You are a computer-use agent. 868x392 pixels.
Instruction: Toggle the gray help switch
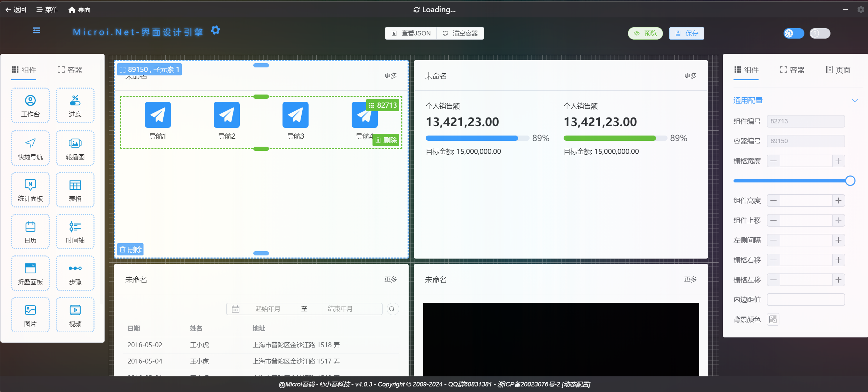[x=819, y=33]
